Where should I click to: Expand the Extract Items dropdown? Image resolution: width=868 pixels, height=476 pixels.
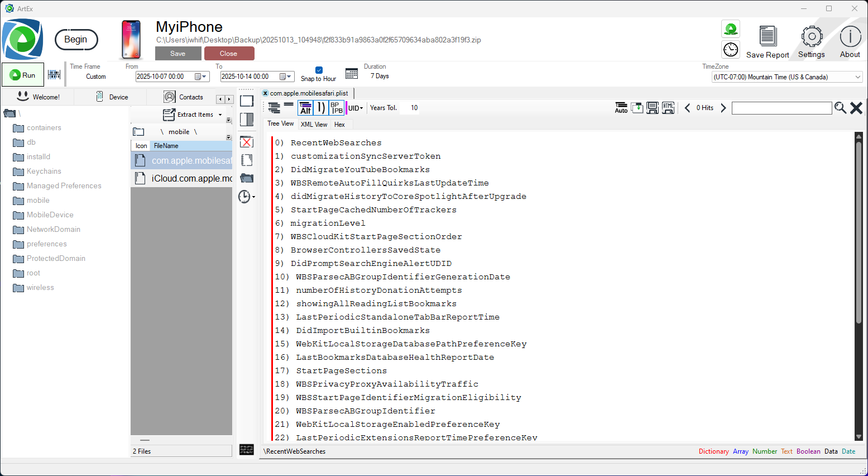click(220, 115)
